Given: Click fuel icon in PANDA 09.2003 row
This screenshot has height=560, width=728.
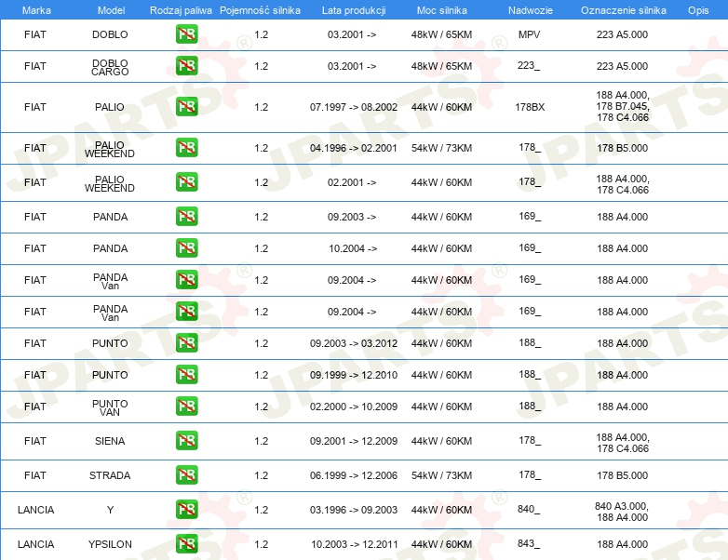Looking at the screenshot, I should tap(186, 216).
